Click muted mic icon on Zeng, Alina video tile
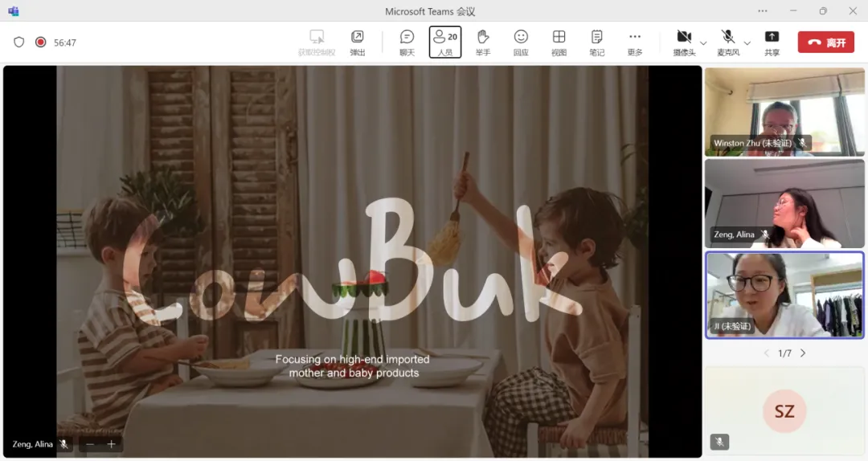The height and width of the screenshot is (461, 868). tap(765, 235)
